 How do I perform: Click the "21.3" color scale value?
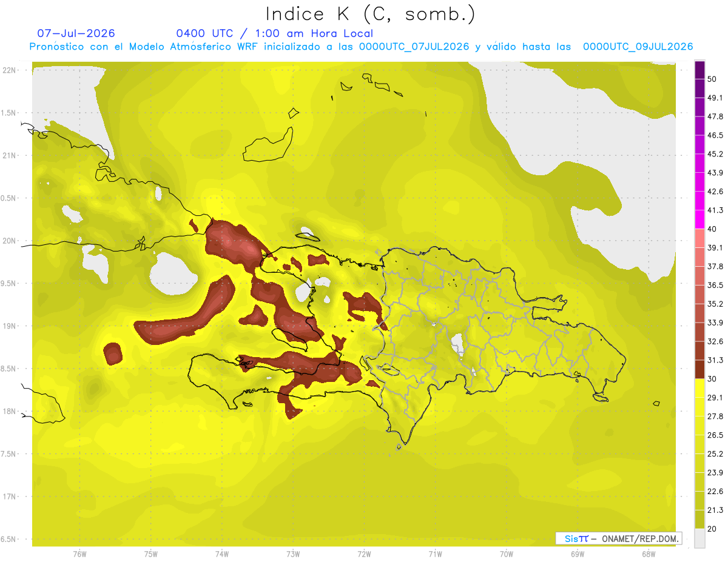(x=715, y=510)
